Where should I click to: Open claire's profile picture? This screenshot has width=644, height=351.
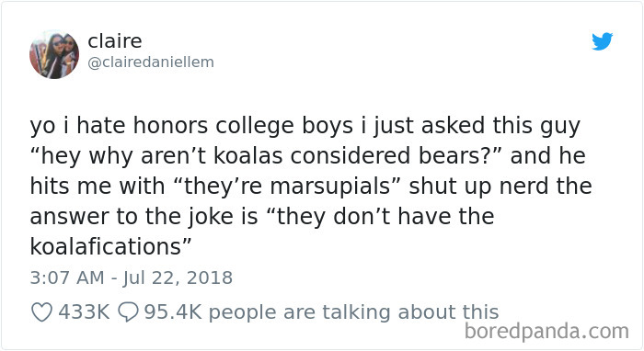point(53,54)
